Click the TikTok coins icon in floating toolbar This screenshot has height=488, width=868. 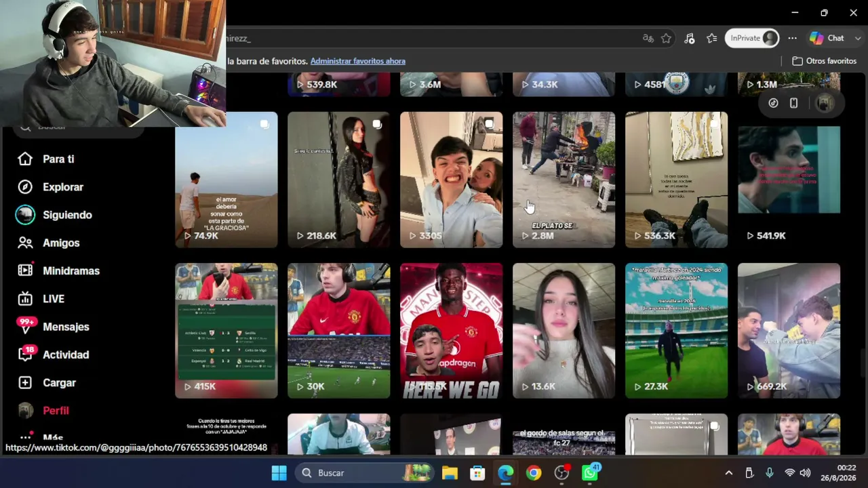pos(774,103)
